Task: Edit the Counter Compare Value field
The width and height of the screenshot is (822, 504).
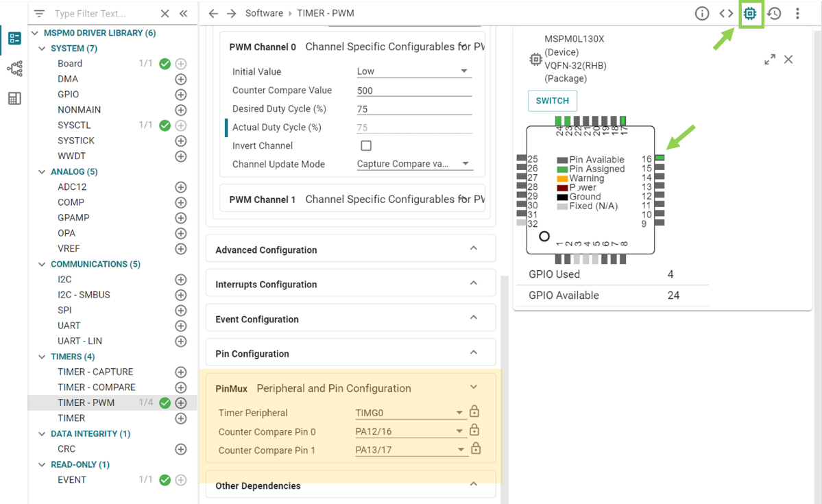Action: (x=413, y=91)
